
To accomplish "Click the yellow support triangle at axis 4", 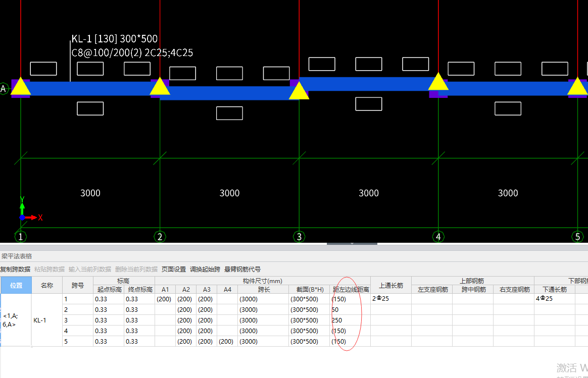I will coord(438,82).
